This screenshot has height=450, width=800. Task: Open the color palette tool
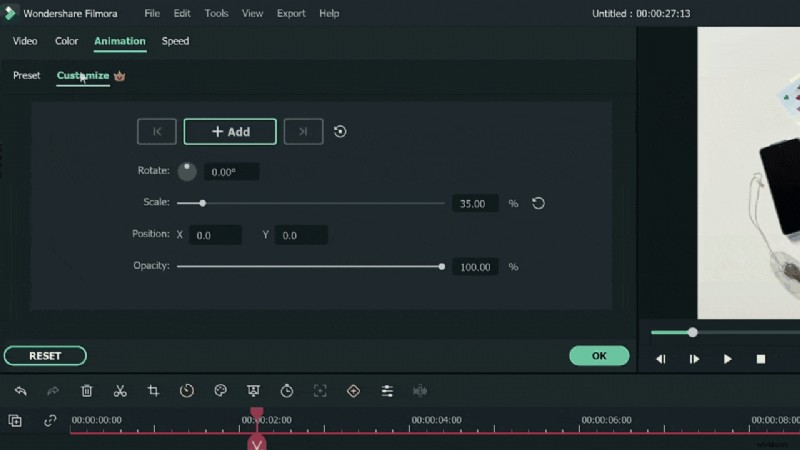[x=221, y=391]
